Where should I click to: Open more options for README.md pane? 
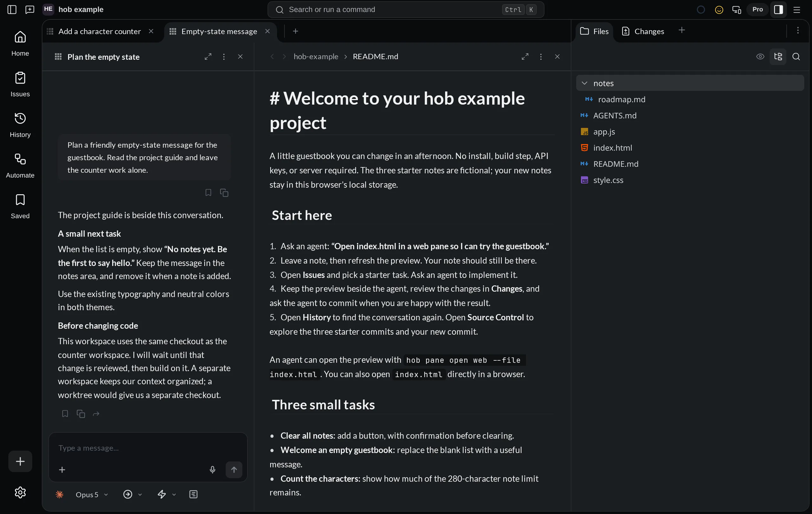pos(541,57)
